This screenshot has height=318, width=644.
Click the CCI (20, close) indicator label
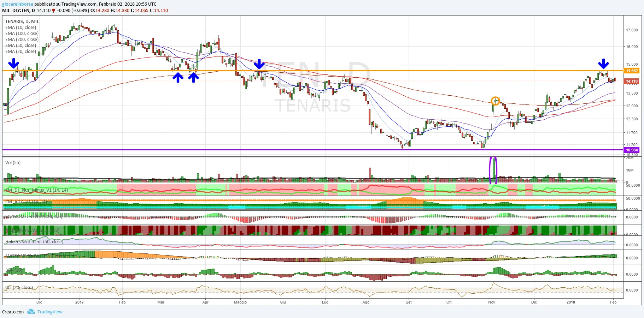pyautogui.click(x=19, y=287)
